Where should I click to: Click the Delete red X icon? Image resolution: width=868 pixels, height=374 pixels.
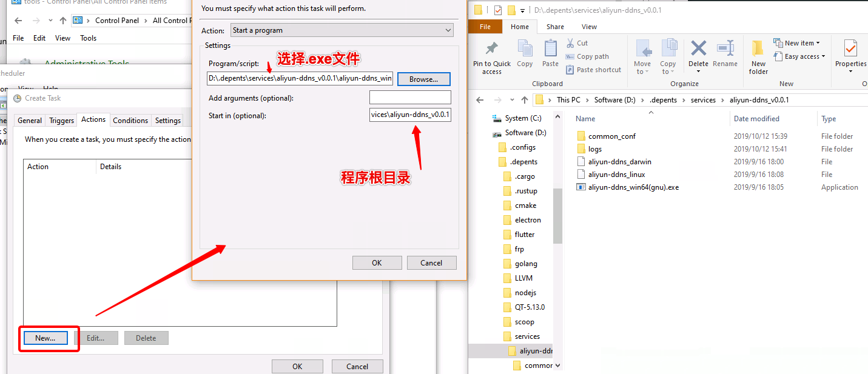(x=698, y=50)
